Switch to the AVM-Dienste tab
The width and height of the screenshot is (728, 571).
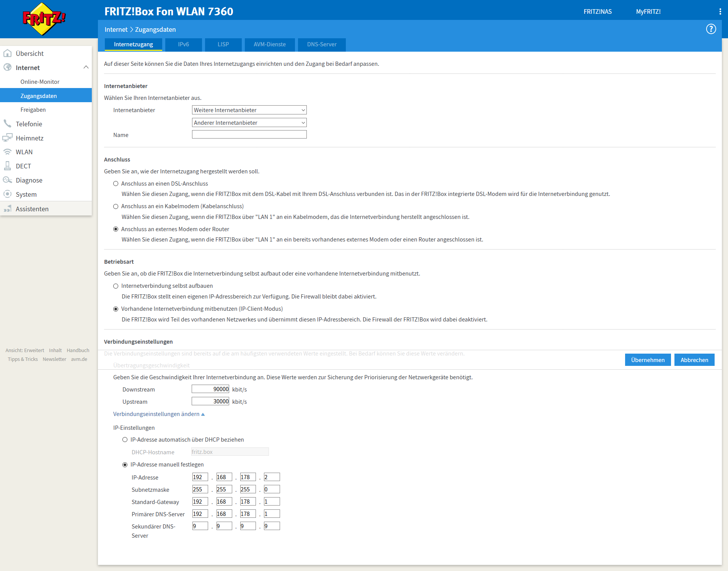[x=270, y=44]
